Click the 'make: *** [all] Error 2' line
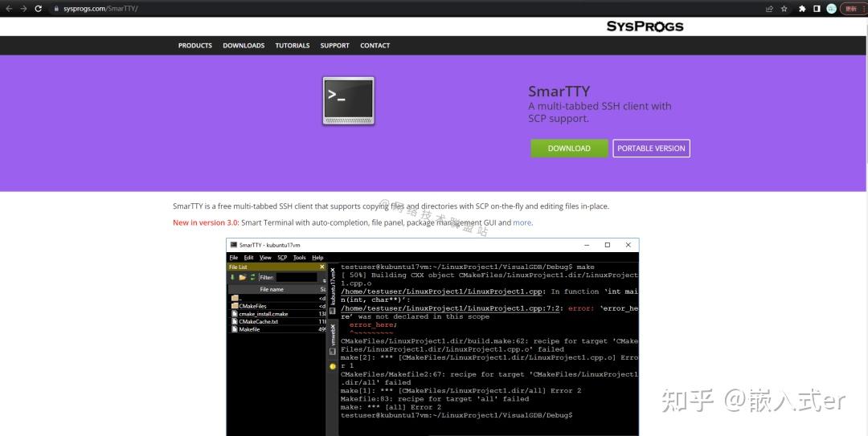Screen dimensions: 868x436 [x=391, y=407]
